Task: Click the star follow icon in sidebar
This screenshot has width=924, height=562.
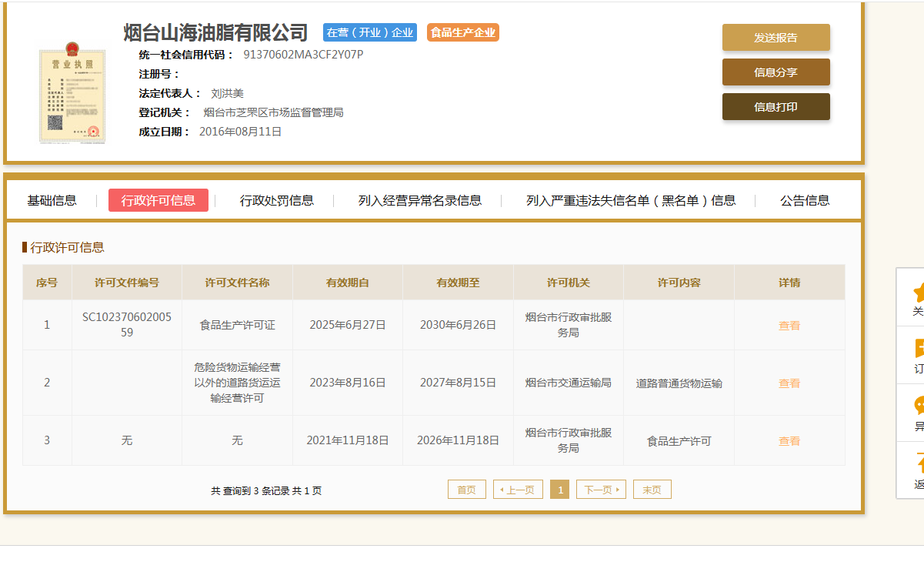Action: pos(918,292)
